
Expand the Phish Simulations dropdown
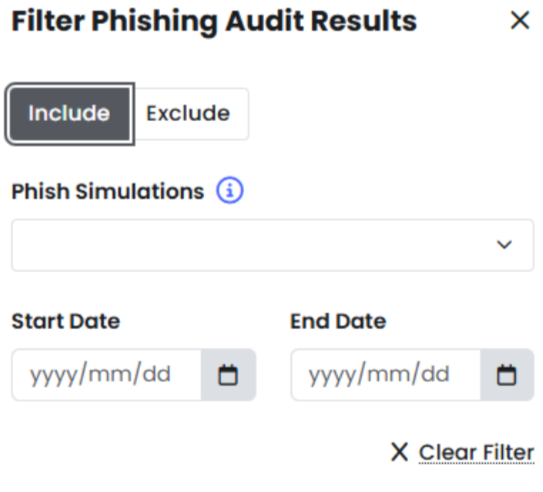click(273, 245)
